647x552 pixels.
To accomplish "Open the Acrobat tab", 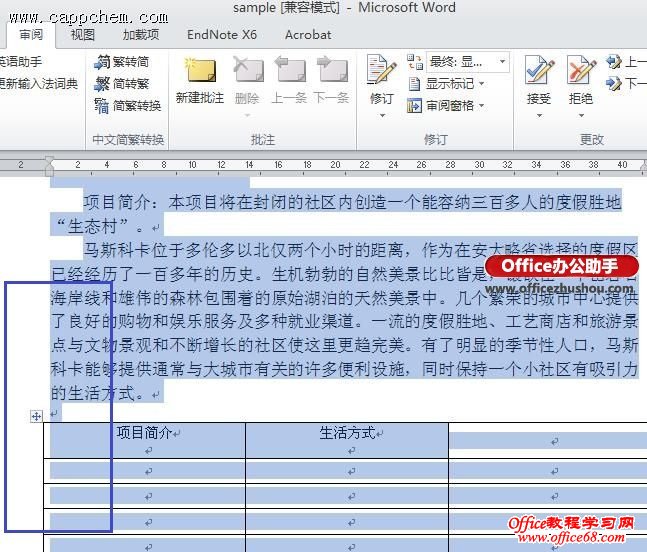I will coord(308,35).
